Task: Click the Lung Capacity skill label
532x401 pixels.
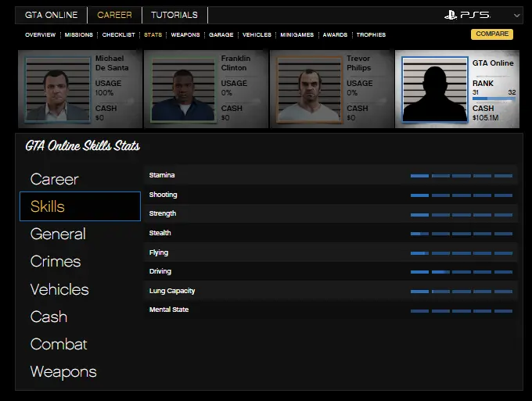Action: click(x=172, y=291)
